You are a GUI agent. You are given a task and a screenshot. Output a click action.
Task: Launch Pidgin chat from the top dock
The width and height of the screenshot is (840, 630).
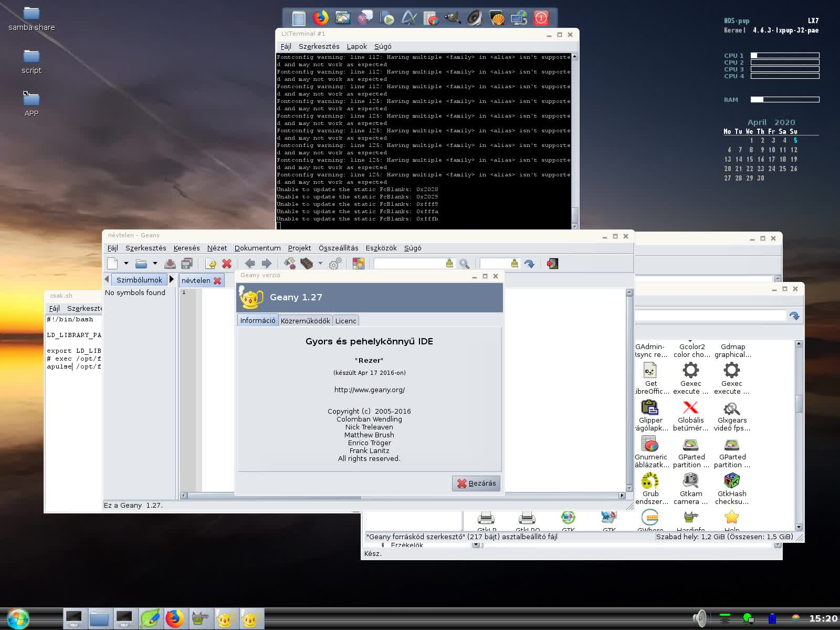point(365,18)
